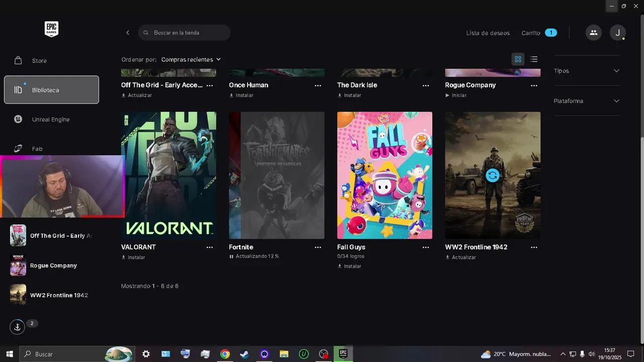The height and width of the screenshot is (362, 644).
Task: Click Iniciar under Rogue Company
Action: pyautogui.click(x=456, y=95)
